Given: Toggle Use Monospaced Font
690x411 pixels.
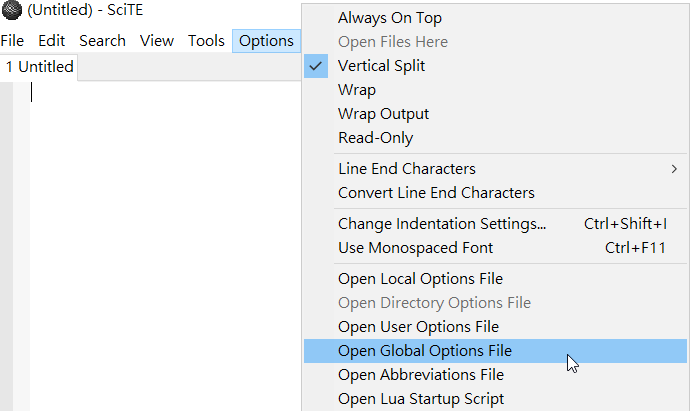Looking at the screenshot, I should pos(495,248).
